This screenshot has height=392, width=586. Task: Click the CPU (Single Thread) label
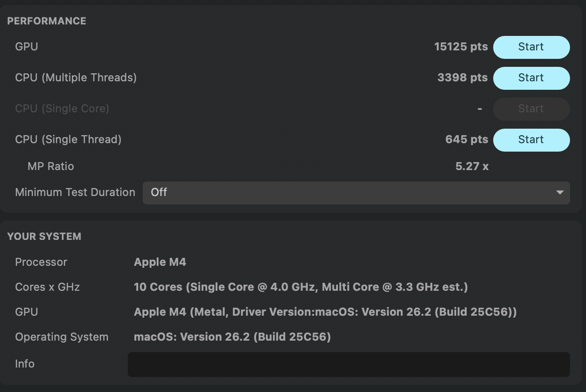point(68,140)
